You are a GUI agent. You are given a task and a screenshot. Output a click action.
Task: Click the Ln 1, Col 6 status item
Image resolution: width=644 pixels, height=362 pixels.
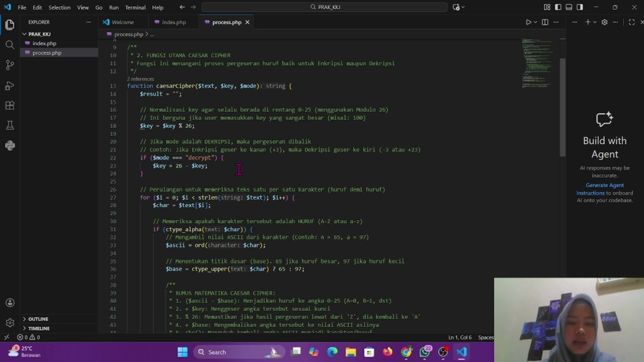point(460,337)
